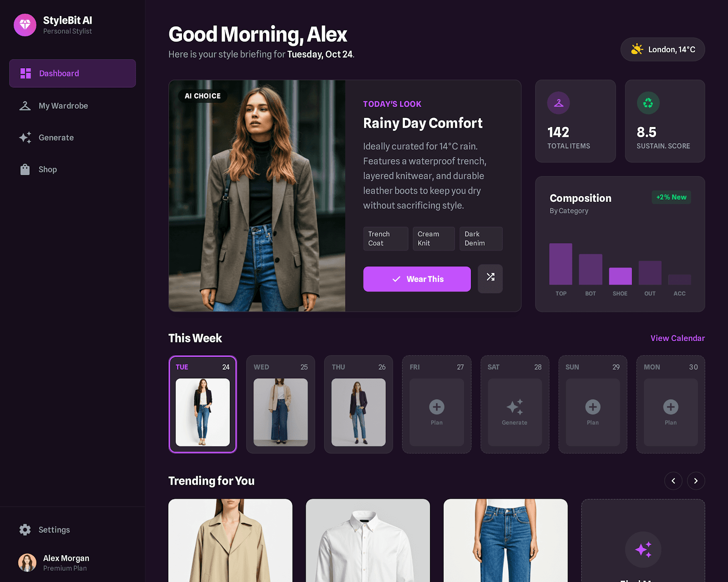Click the green recycle sustainability icon
This screenshot has width=728, height=582.
pos(648,103)
